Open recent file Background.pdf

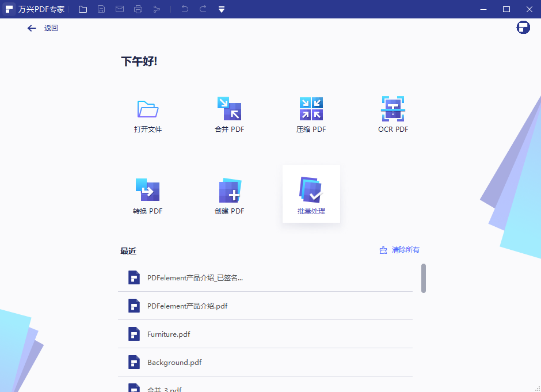click(x=174, y=362)
